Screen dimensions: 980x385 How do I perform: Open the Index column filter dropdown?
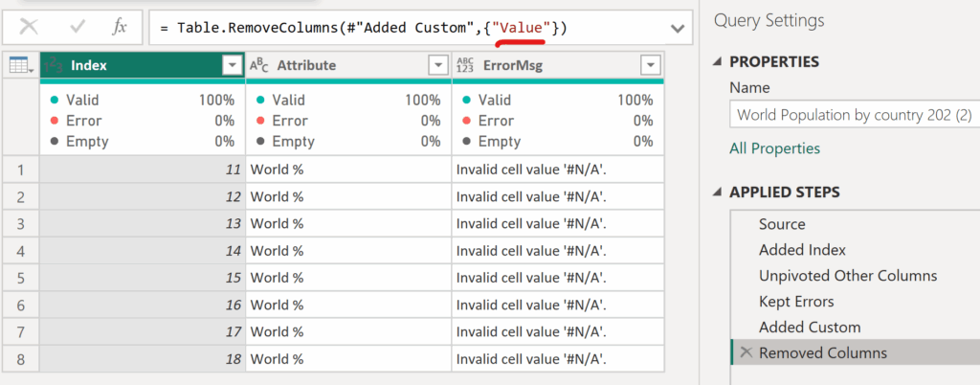click(x=231, y=65)
